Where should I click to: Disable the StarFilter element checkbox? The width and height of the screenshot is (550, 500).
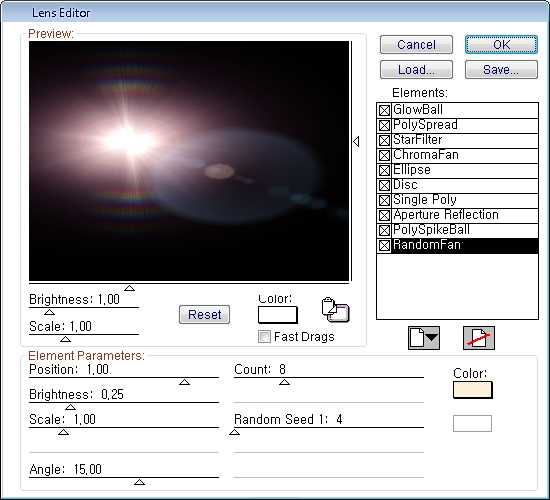click(384, 140)
